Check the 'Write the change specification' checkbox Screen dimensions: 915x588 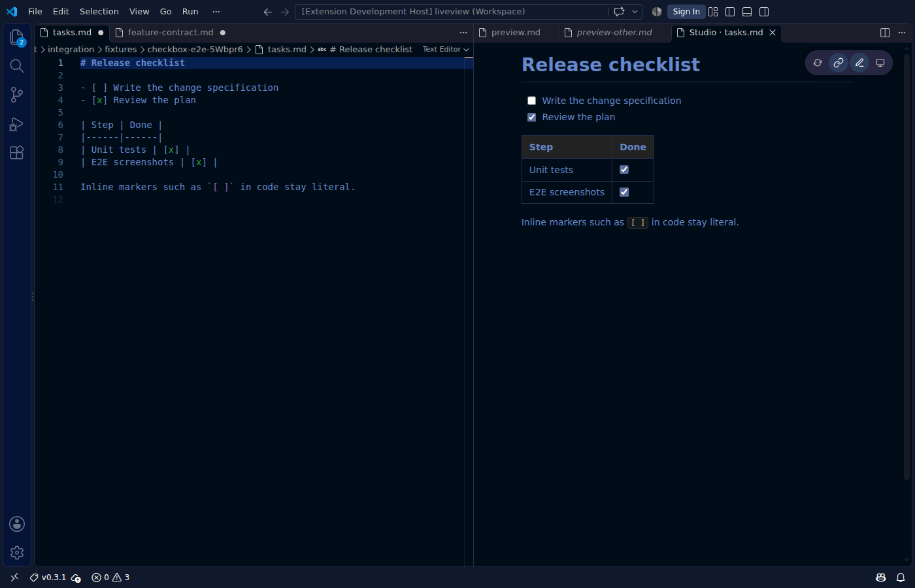click(531, 101)
